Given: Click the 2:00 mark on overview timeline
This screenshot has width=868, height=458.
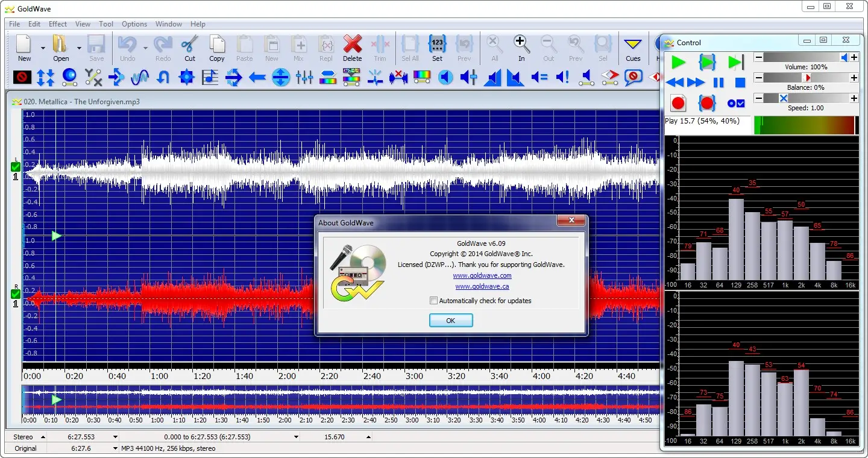Looking at the screenshot, I should (x=285, y=420).
